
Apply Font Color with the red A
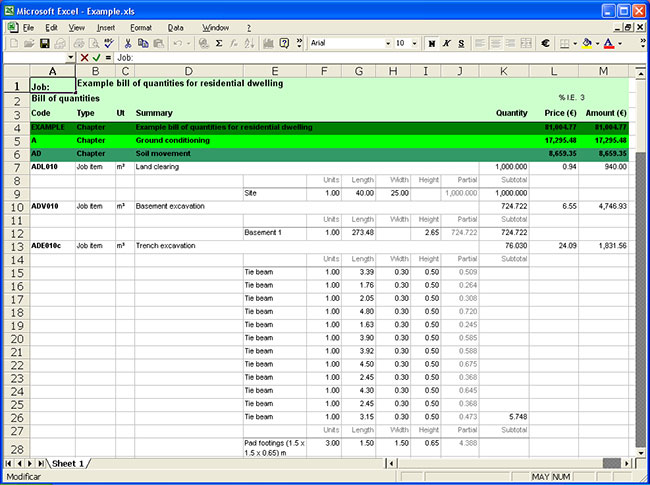(609, 43)
